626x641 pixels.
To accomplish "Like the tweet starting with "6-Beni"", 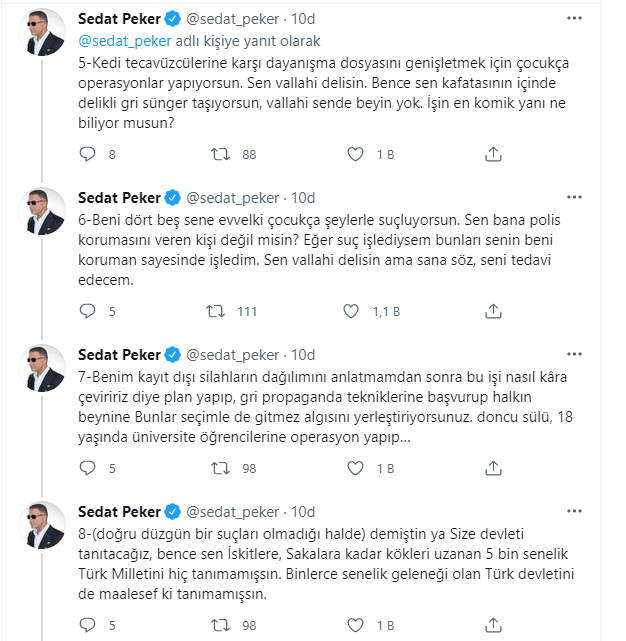I will pos(354,312).
